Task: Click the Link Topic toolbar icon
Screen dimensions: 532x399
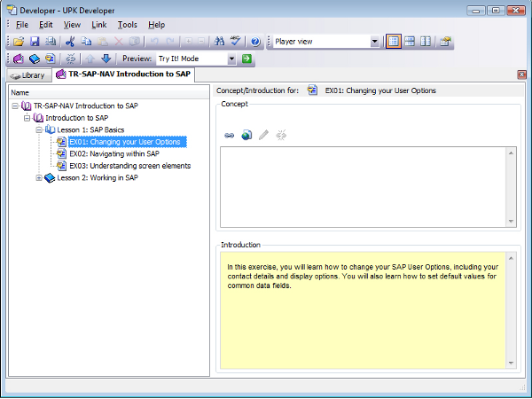Action: point(51,59)
